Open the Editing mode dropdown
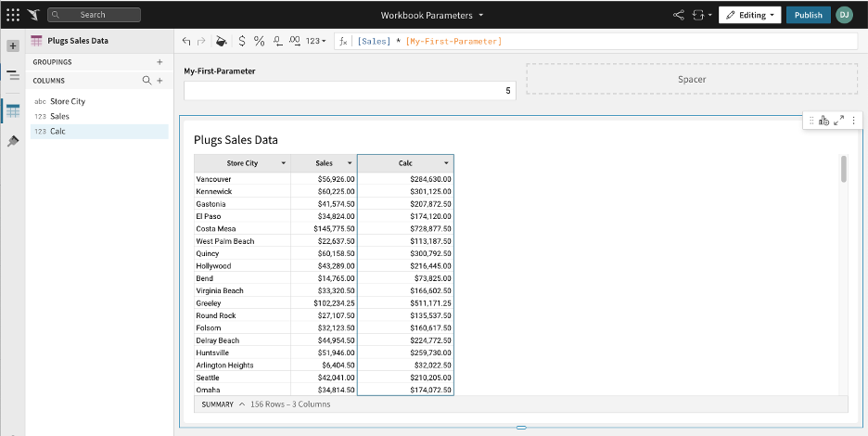The image size is (868, 436). [x=749, y=15]
